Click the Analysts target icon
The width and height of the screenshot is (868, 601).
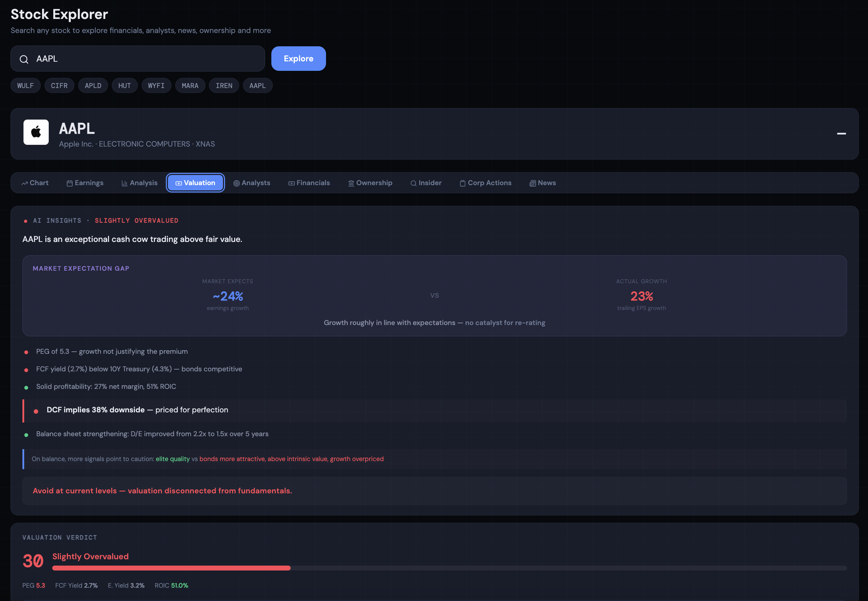236,183
